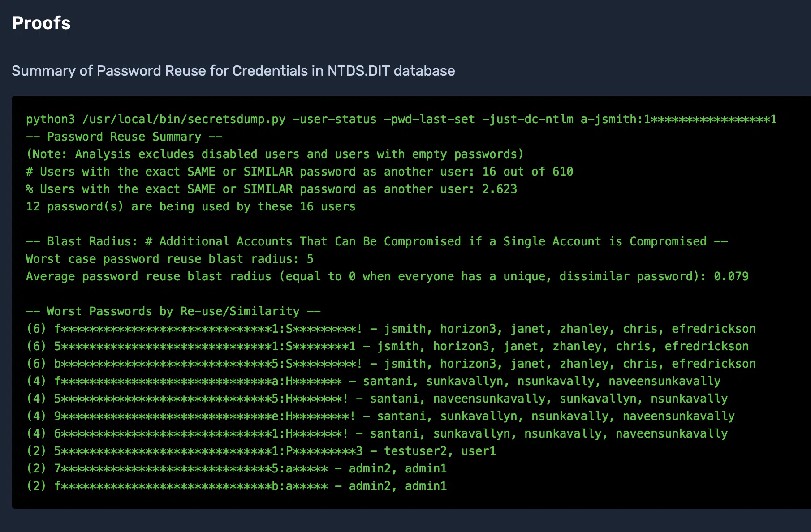The image size is (811, 532).
Task: Click the average blast radius 0.079 line
Action: 387,276
